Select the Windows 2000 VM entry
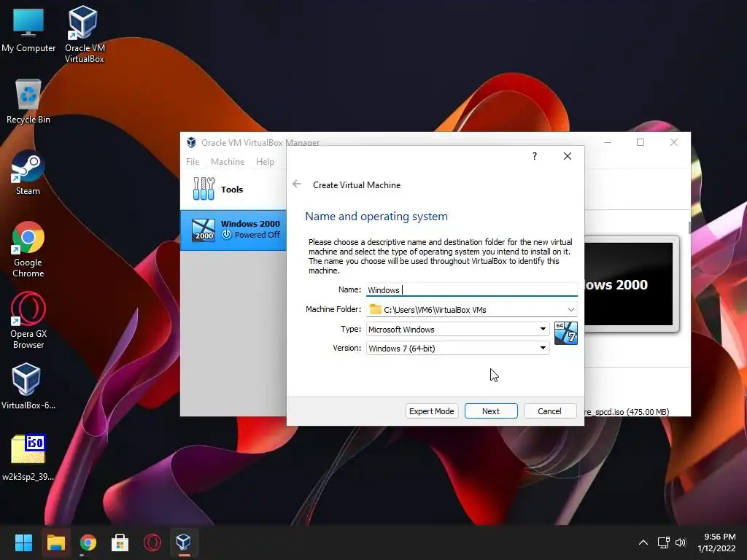The height and width of the screenshot is (560, 747). click(x=233, y=230)
